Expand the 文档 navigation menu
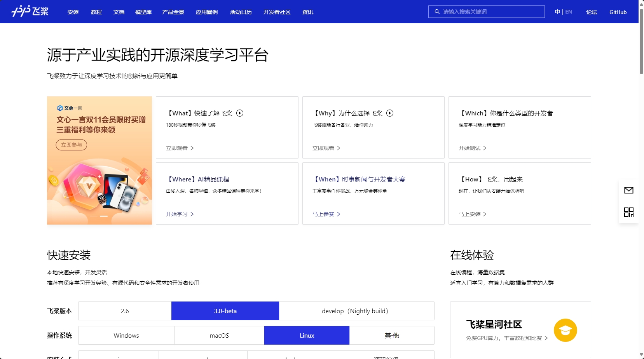The width and height of the screenshot is (644, 359). point(119,12)
